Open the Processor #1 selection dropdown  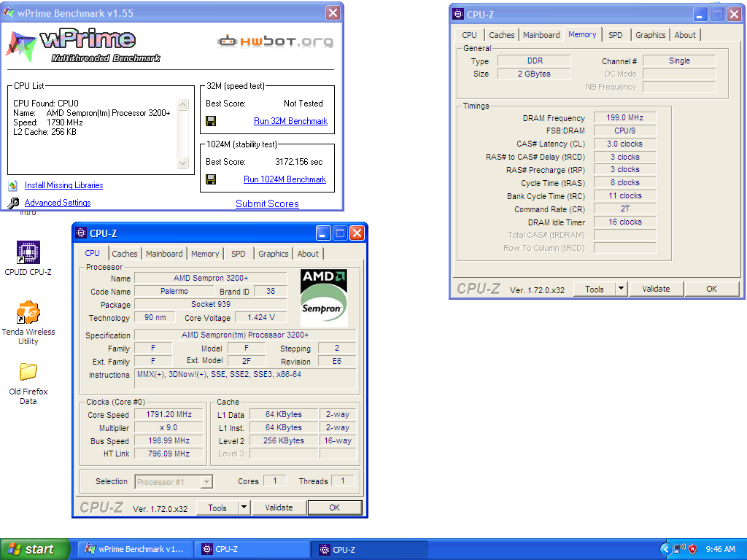[x=206, y=482]
